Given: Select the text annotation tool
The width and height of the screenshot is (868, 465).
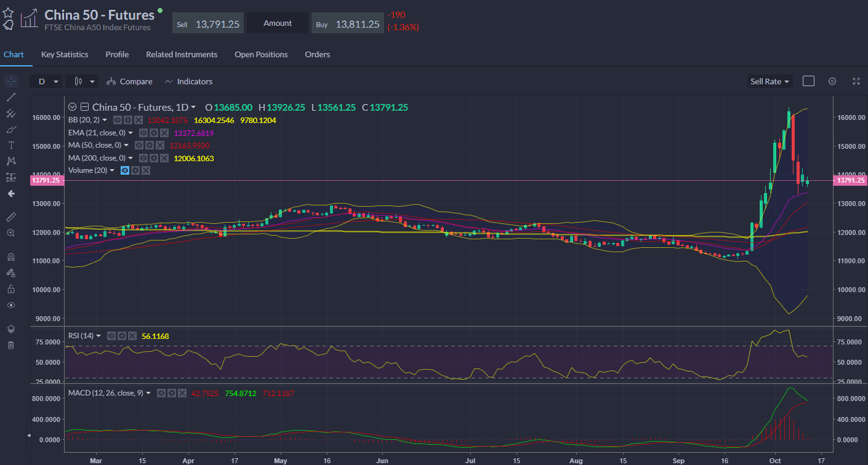Looking at the screenshot, I should (10, 145).
